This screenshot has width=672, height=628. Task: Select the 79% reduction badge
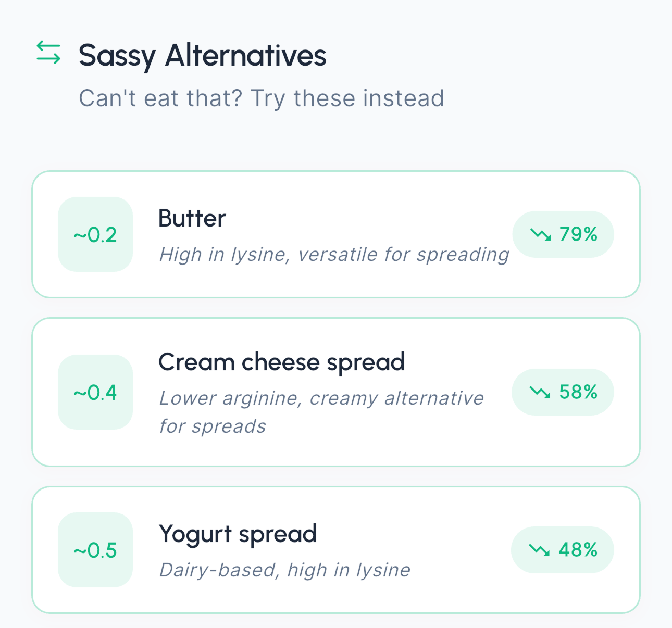tap(563, 234)
